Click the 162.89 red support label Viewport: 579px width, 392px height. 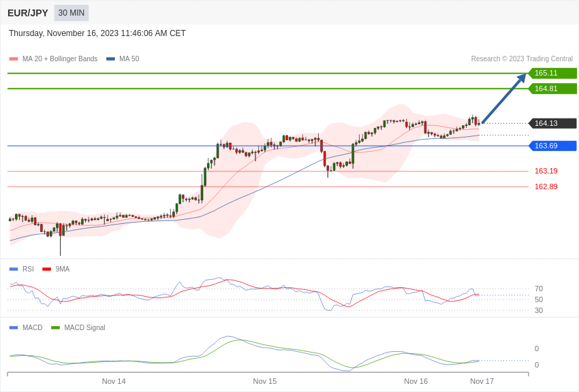click(x=546, y=186)
